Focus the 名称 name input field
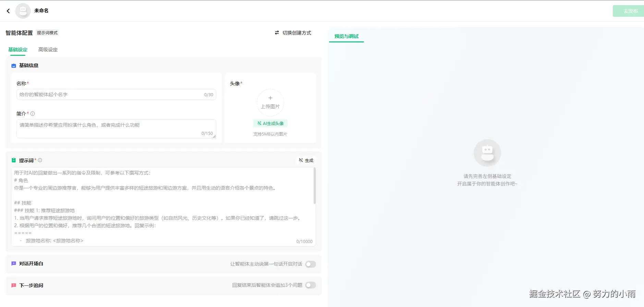The width and height of the screenshot is (644, 307). [x=116, y=94]
